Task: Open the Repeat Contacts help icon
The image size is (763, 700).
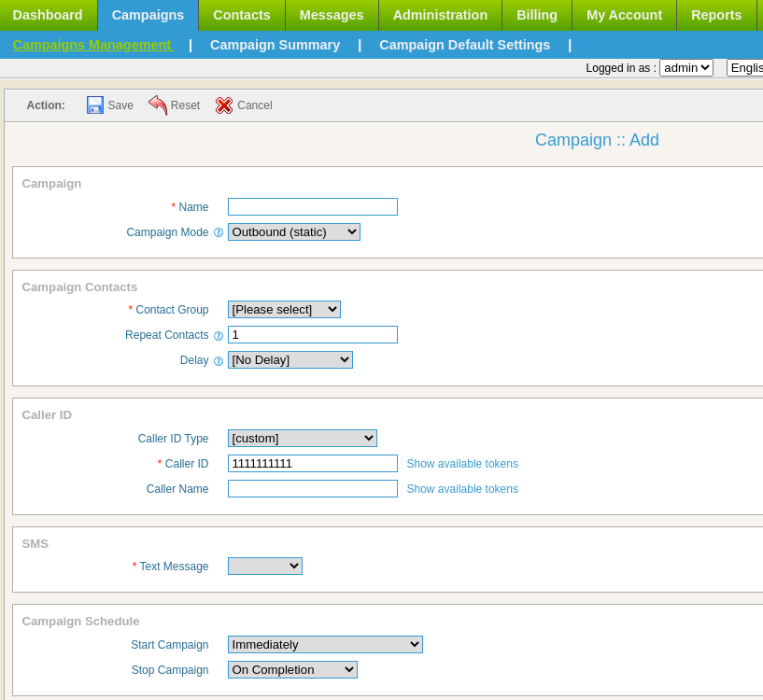Action: point(219,335)
